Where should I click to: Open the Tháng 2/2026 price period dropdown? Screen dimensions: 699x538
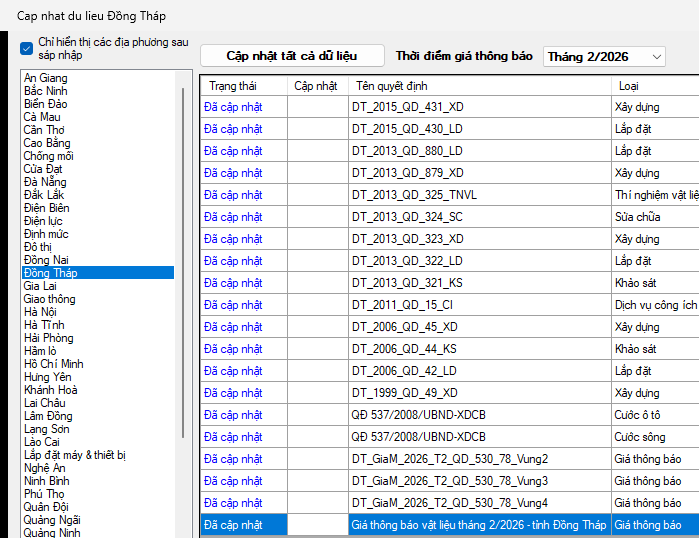pyautogui.click(x=604, y=57)
